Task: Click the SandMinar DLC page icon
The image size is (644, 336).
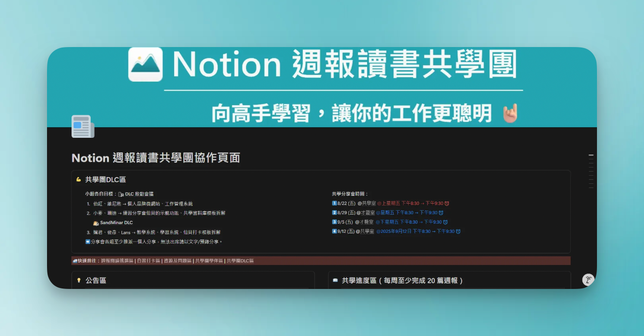Action: [96, 223]
